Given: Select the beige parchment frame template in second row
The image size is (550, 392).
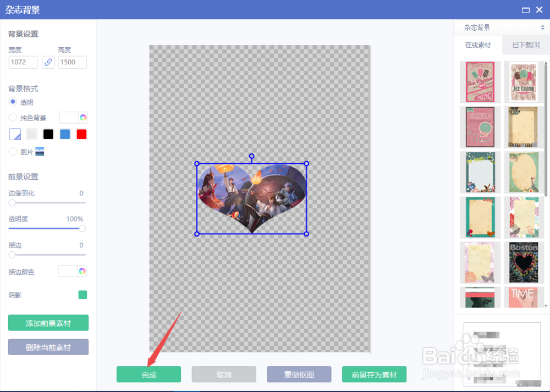Looking at the screenshot, I should tap(524, 127).
